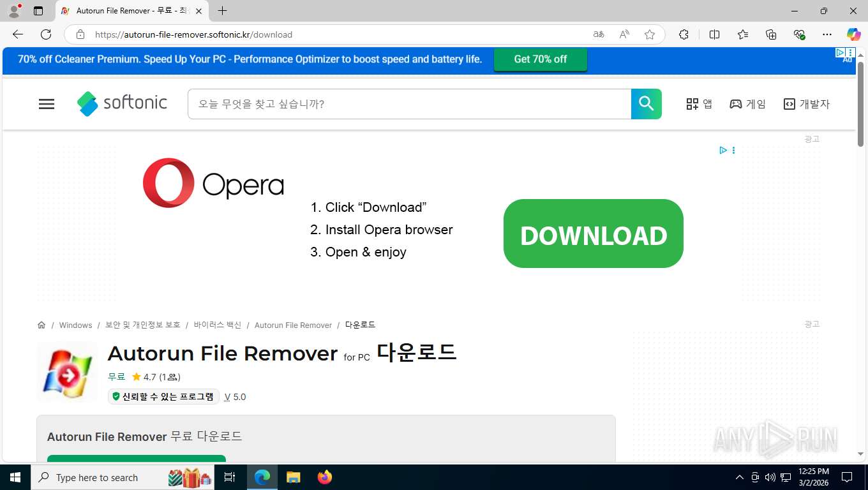
Task: Open Copilot sidebar icon
Action: [x=853, y=34]
